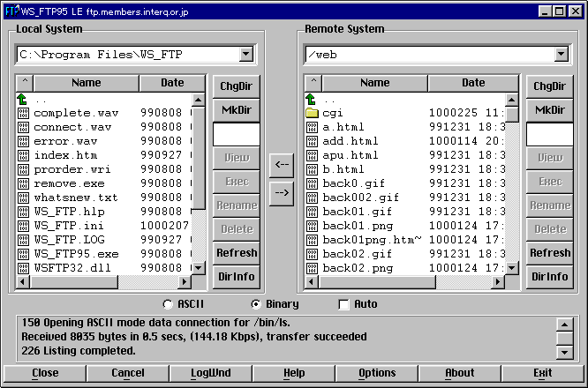Click the file icon beside WS_FTP.hlp
The height and width of the screenshot is (388, 588).
[23, 212]
